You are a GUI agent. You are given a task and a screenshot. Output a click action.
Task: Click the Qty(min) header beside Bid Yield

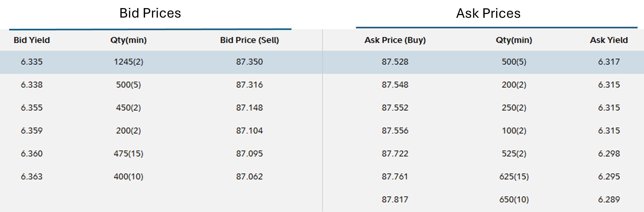128,40
